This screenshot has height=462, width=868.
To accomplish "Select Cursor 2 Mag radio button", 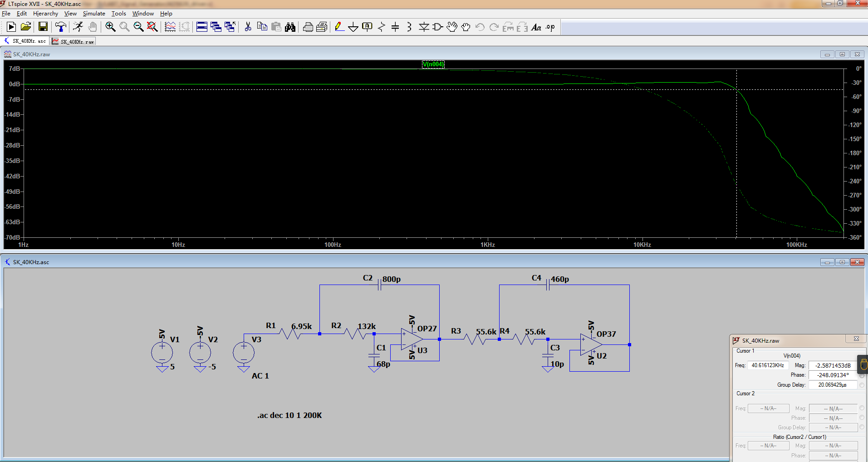I will [x=862, y=408].
